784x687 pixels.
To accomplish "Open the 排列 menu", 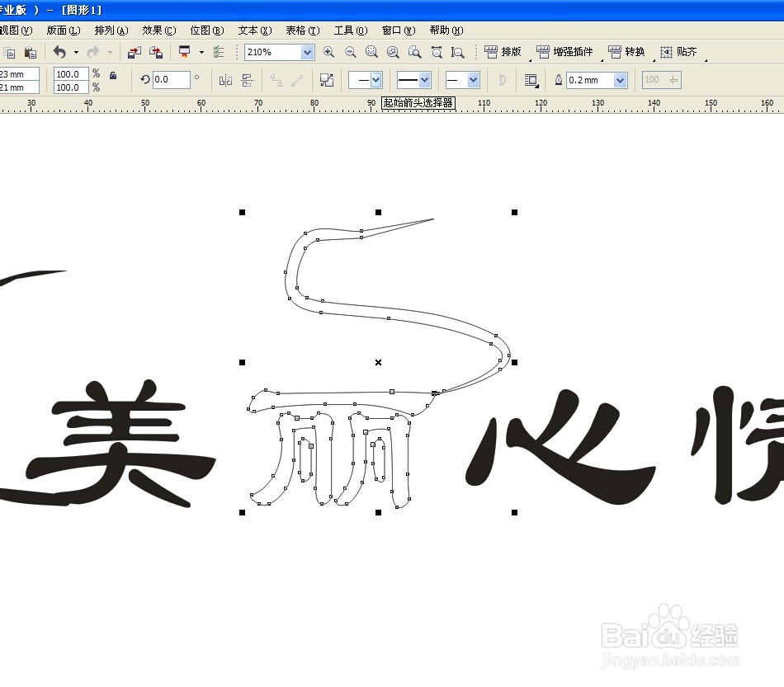I will (x=111, y=31).
